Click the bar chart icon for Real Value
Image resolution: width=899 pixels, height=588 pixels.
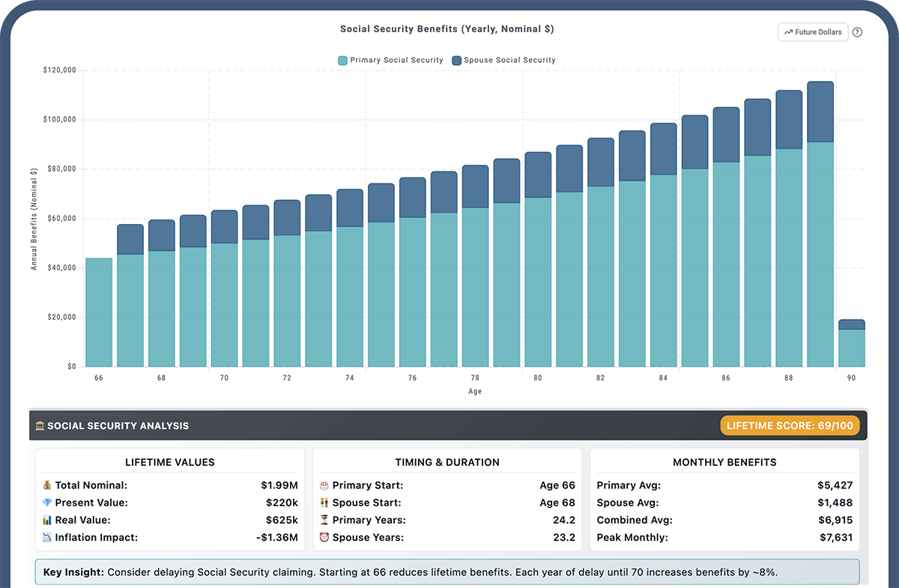(x=46, y=520)
